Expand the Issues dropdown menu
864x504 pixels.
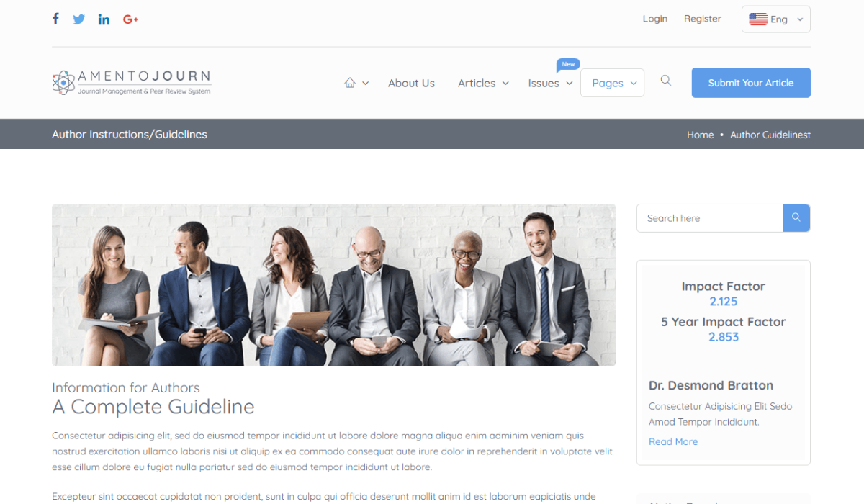point(550,83)
